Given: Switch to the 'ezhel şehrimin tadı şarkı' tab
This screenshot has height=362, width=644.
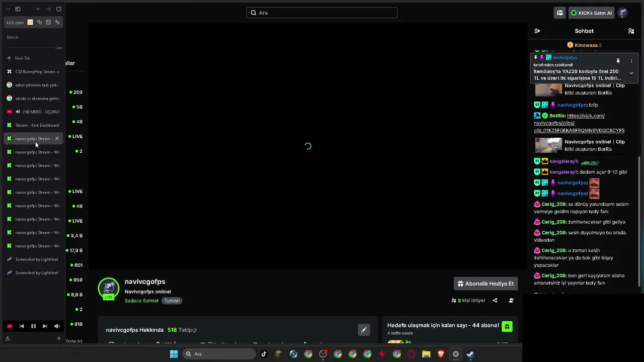Looking at the screenshot, I should (x=33, y=85).
